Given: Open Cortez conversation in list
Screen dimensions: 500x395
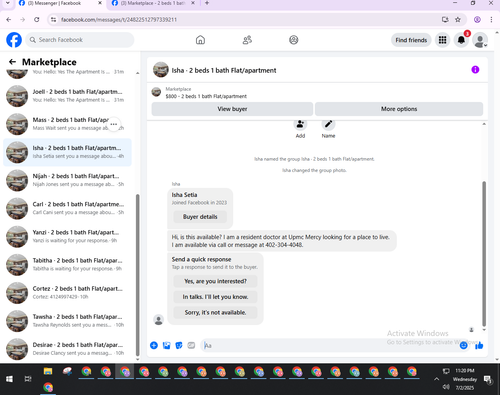Looking at the screenshot, I should [x=67, y=293].
